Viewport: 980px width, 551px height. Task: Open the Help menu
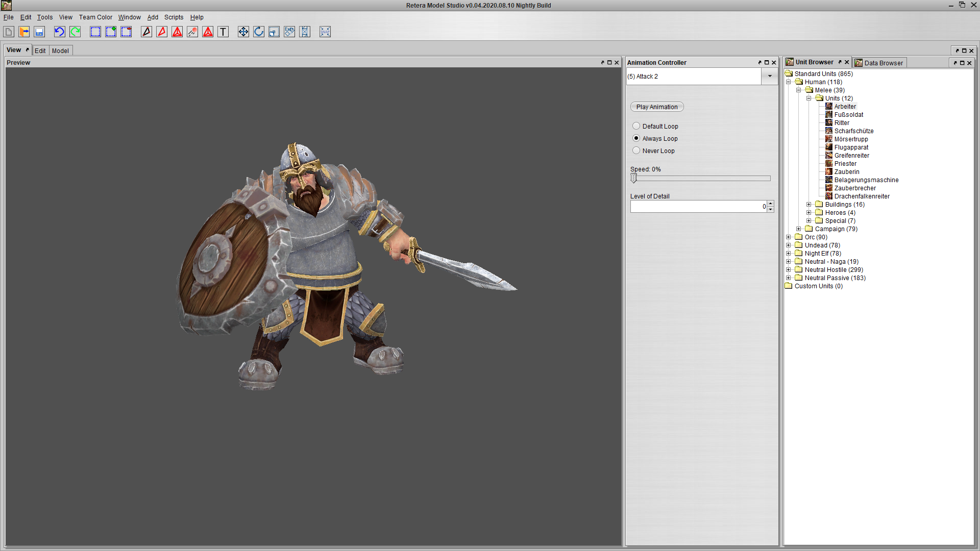click(x=197, y=17)
